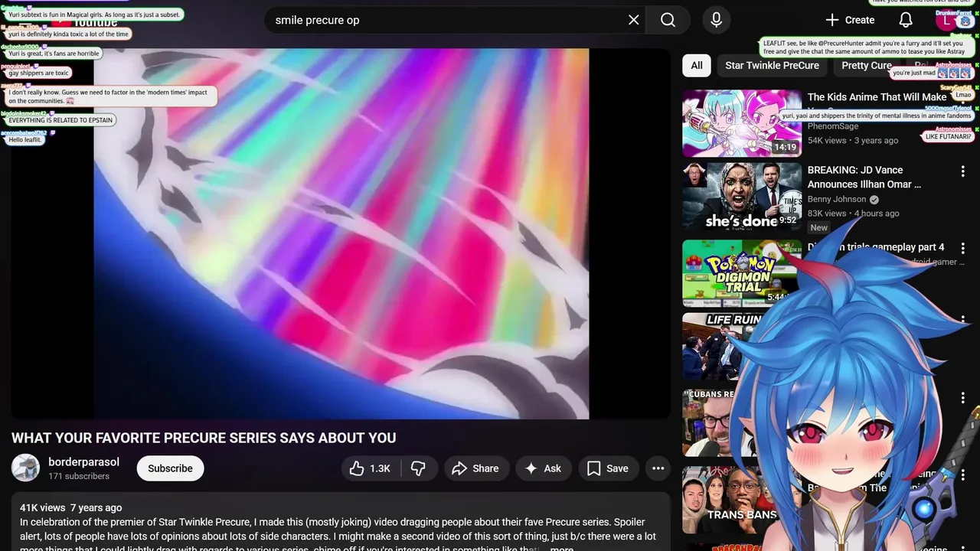Viewport: 980px width, 551px height.
Task: Click the 41K views 7 years ago text
Action: click(x=71, y=507)
